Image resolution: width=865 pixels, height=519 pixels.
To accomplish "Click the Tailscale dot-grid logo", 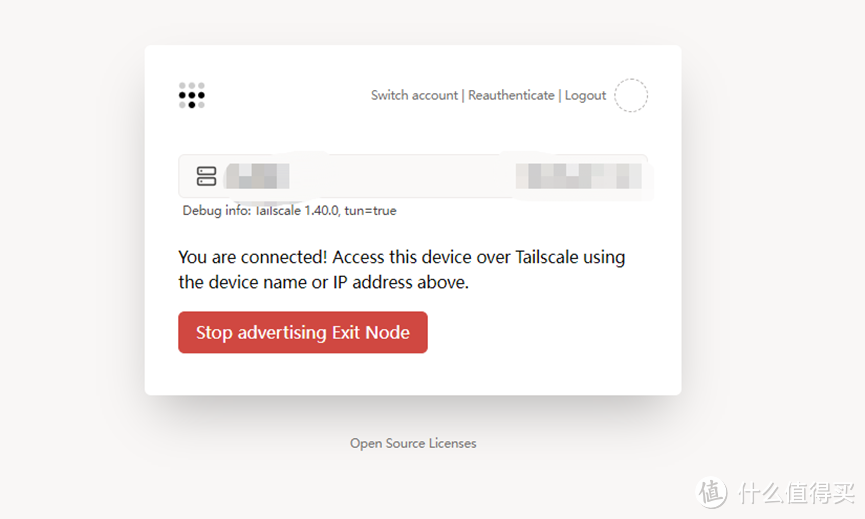I will point(192,96).
